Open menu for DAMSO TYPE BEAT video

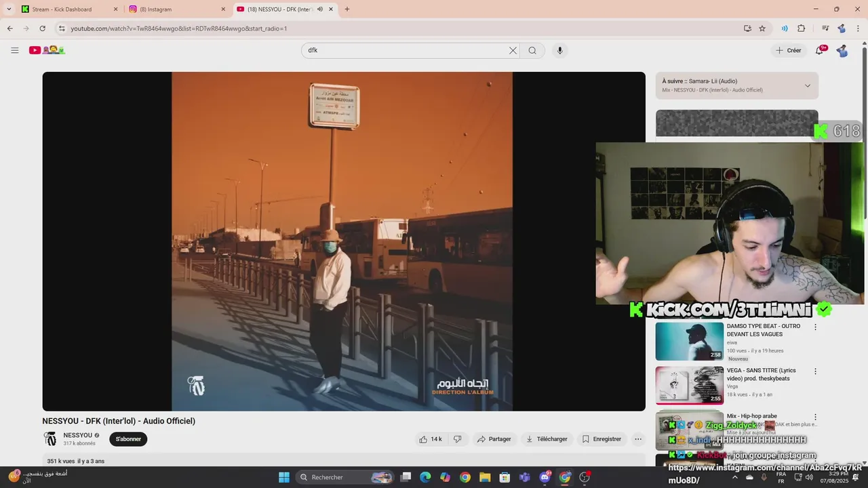point(815,327)
